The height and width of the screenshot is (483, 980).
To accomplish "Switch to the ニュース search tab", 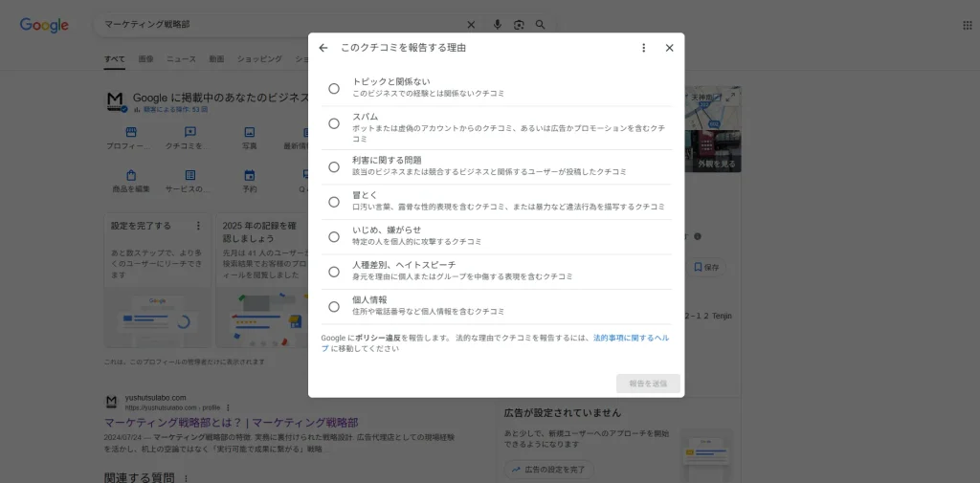I will click(x=181, y=59).
